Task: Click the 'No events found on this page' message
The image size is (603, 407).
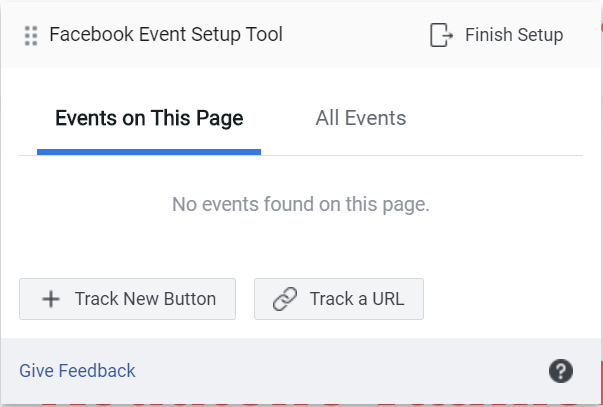Action: coord(301,205)
